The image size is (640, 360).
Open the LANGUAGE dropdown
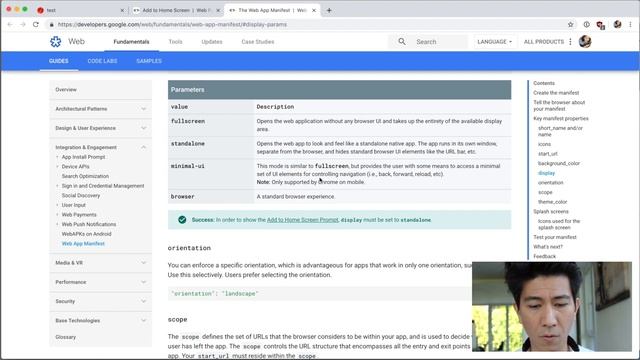[494, 42]
